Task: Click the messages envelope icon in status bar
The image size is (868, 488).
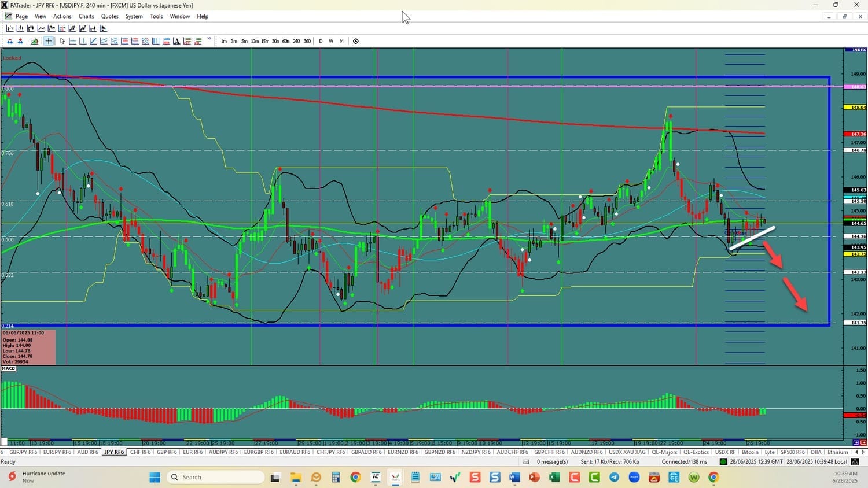Action: 526,461
